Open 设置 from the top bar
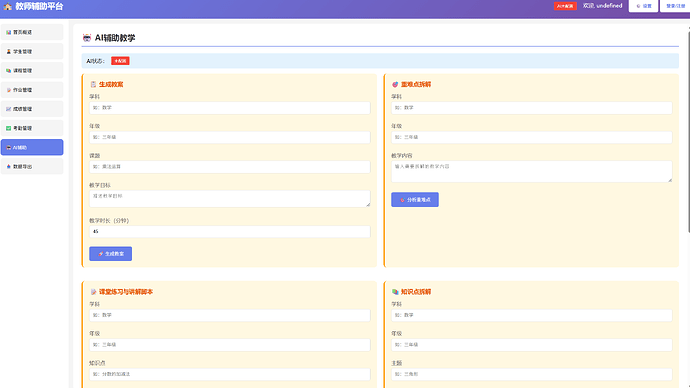This screenshot has width=690, height=388. point(643,6)
